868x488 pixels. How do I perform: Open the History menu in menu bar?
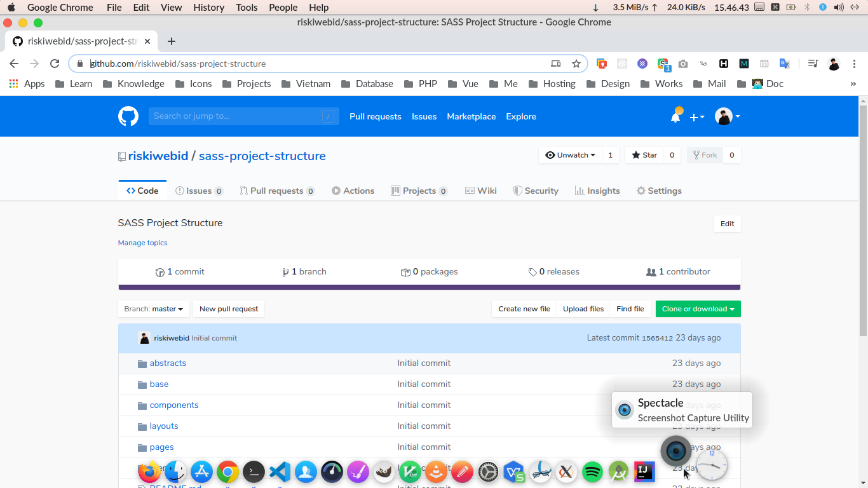208,8
